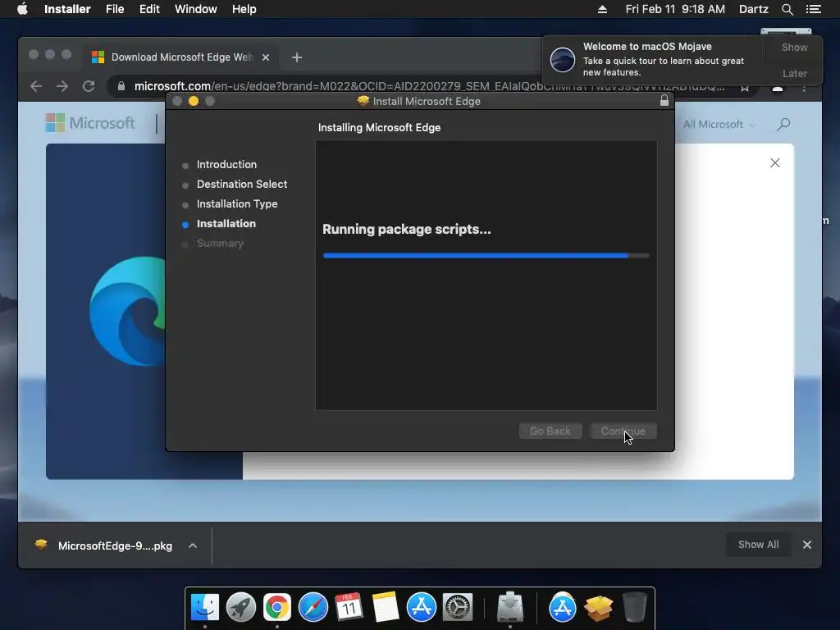The height and width of the screenshot is (630, 840).
Task: Click the Welcome to macOS Mojave notification
Action: point(655,59)
